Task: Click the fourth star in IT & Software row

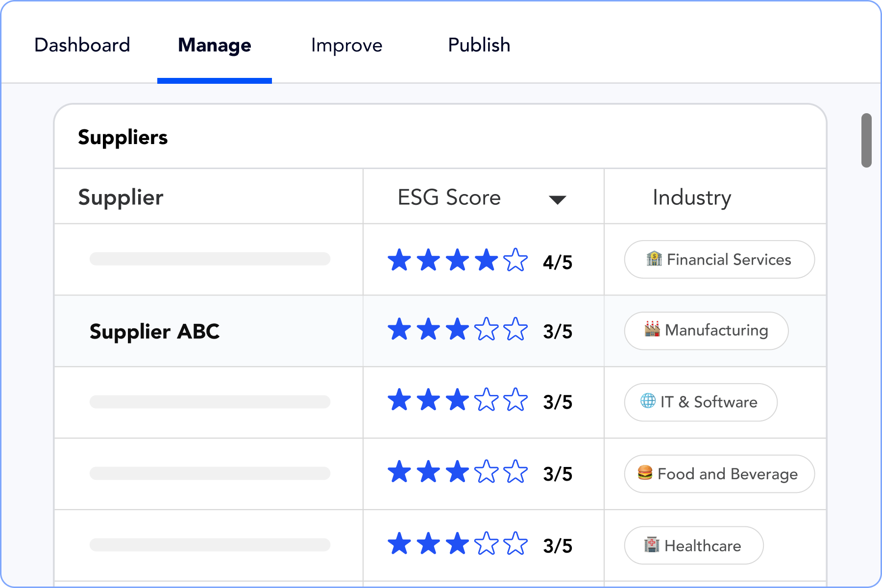Action: [x=487, y=400]
